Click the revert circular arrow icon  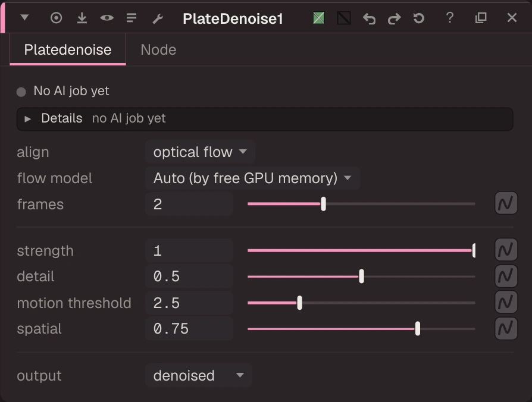pyautogui.click(x=419, y=18)
